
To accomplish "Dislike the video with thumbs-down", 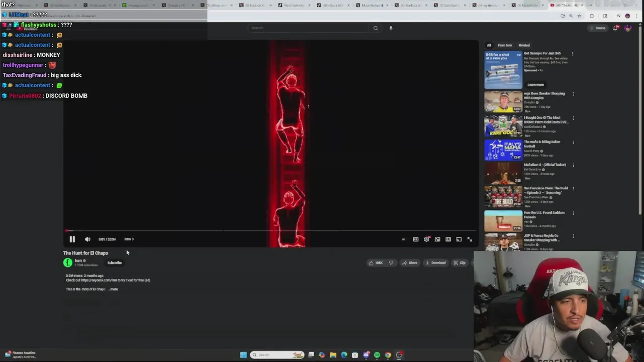I will (391, 263).
